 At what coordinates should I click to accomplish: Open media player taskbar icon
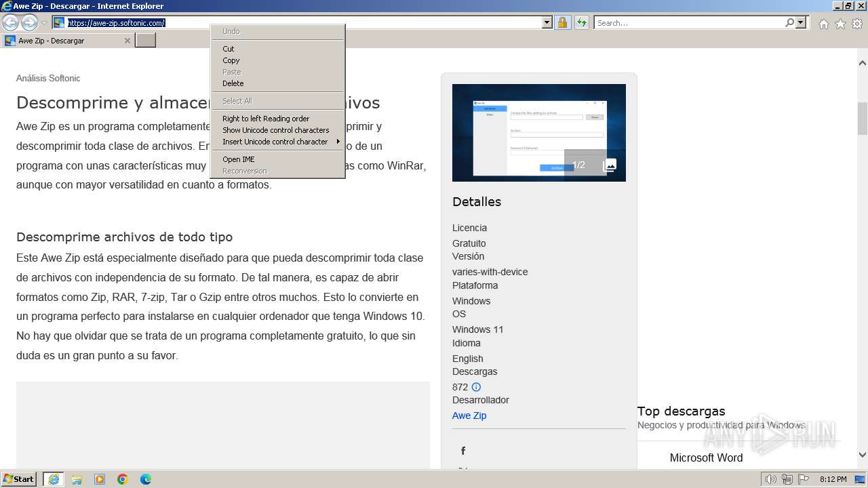coord(100,479)
